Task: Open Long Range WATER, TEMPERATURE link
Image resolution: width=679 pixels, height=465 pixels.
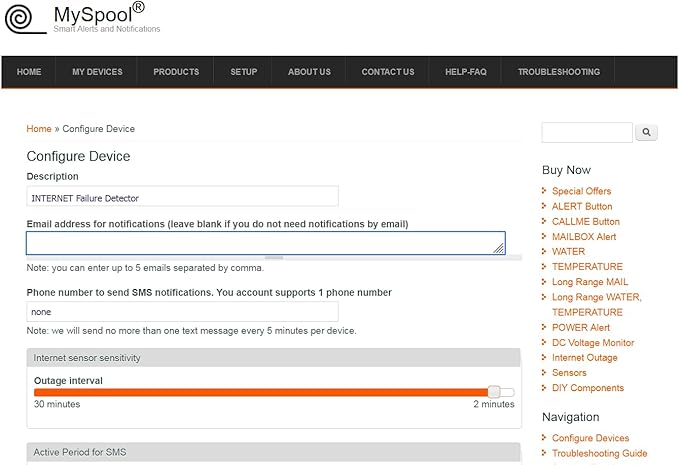Action: click(x=596, y=304)
